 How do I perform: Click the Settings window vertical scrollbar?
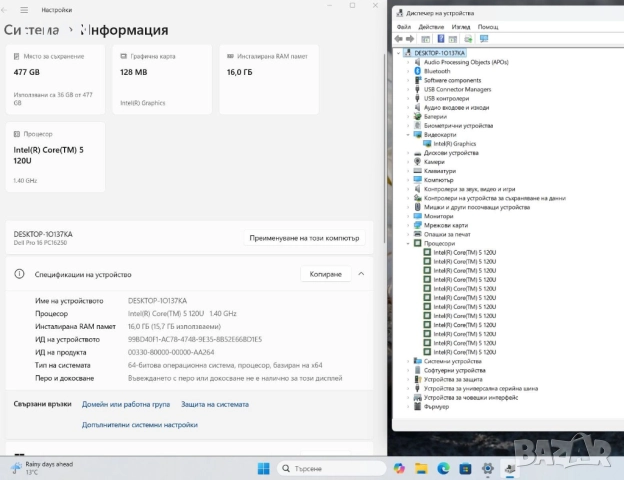(384, 147)
